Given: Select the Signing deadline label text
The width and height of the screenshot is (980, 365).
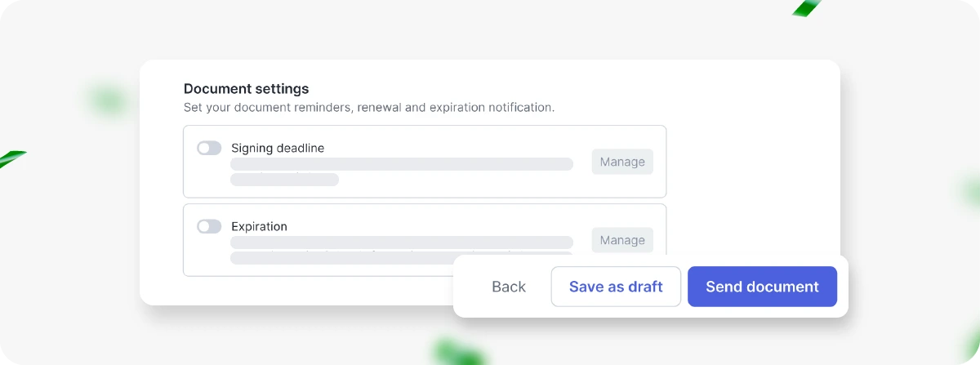Looking at the screenshot, I should coord(278,148).
